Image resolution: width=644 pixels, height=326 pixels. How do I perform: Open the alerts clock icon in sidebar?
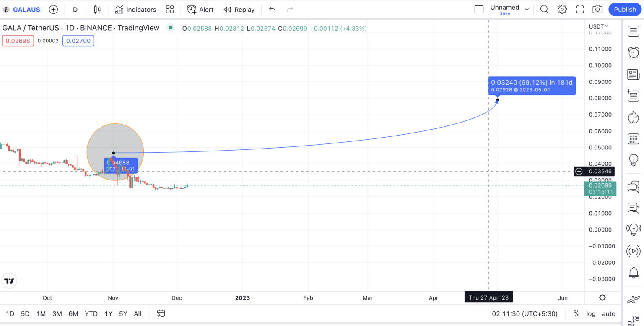(633, 52)
